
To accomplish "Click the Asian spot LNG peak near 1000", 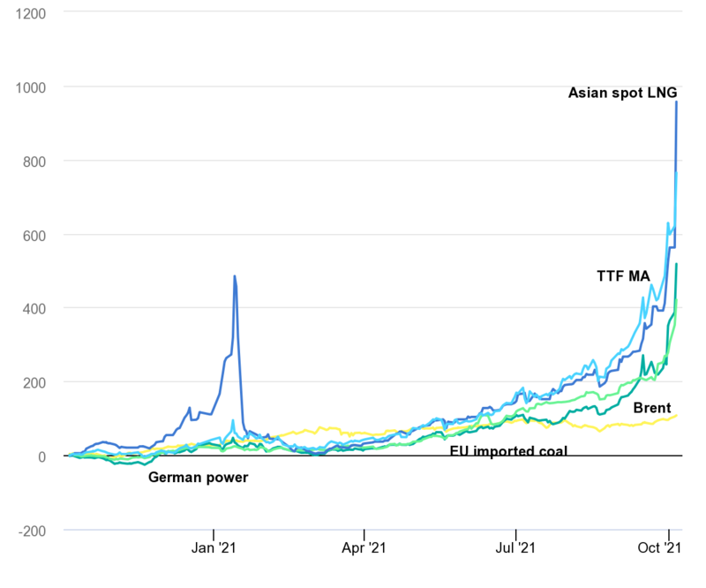I will 676,102.
